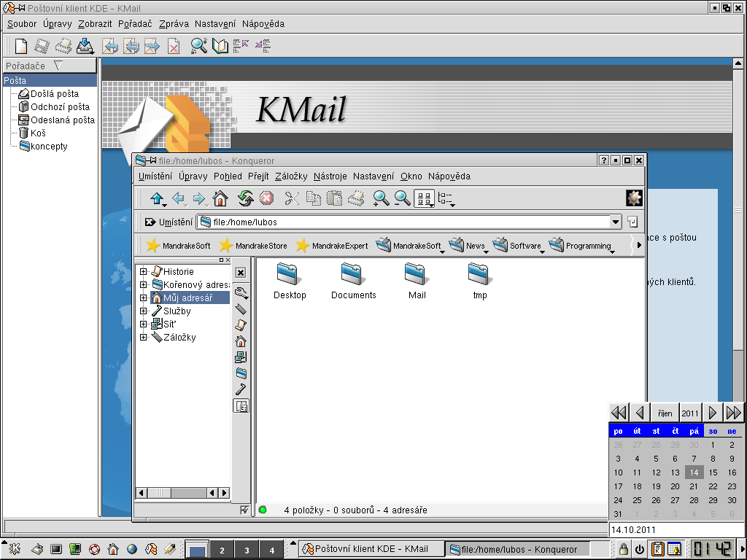Open the MandrakeStore bookmark
This screenshot has width=747, height=560.
(253, 246)
